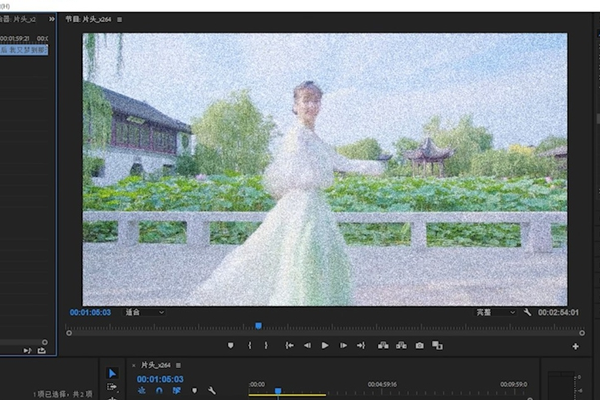Click the timeline ruler playhead
The image size is (600, 400).
point(278,391)
